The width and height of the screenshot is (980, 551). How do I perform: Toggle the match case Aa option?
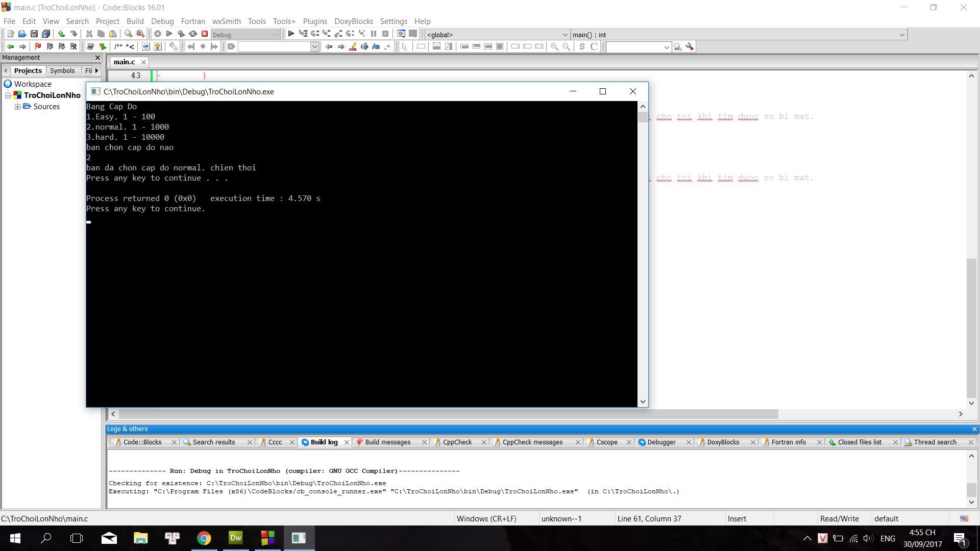click(x=376, y=46)
